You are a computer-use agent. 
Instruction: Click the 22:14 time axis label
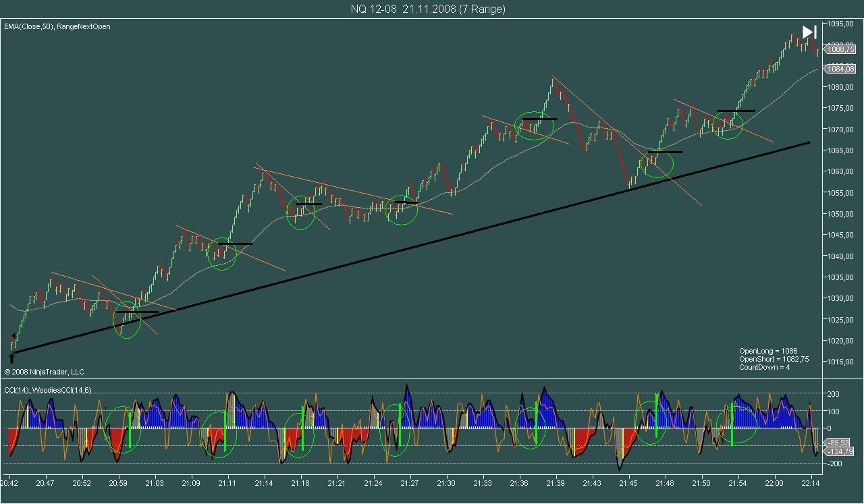point(811,483)
